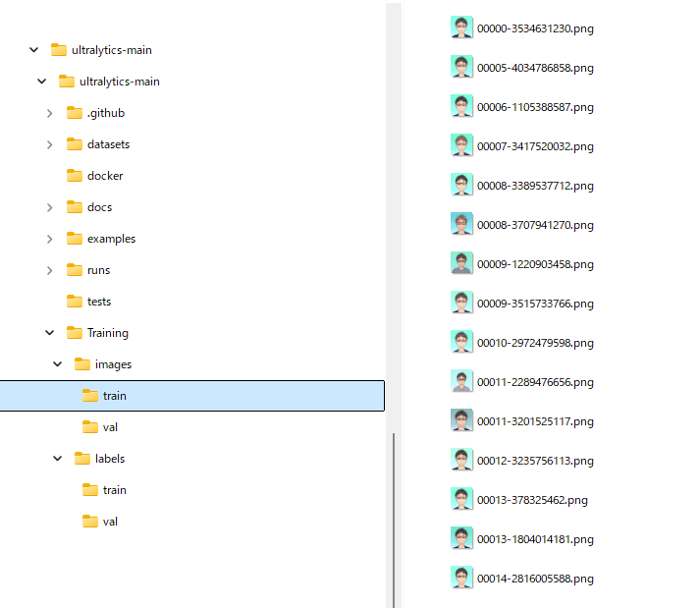Collapse the top ultralytics-main folder chevron
The width and height of the screenshot is (700, 608).
click(x=34, y=49)
